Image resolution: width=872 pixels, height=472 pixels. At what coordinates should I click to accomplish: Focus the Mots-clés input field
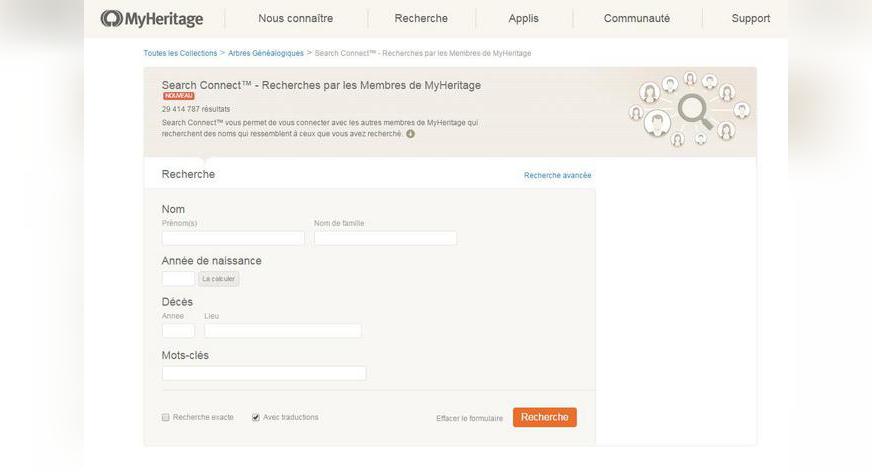click(264, 373)
